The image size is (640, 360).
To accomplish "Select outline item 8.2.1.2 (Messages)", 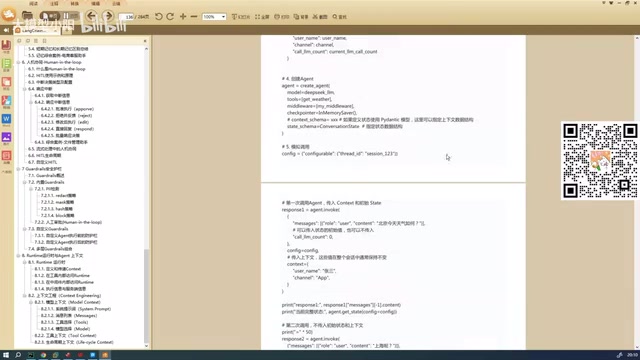I will [x=69, y=316].
